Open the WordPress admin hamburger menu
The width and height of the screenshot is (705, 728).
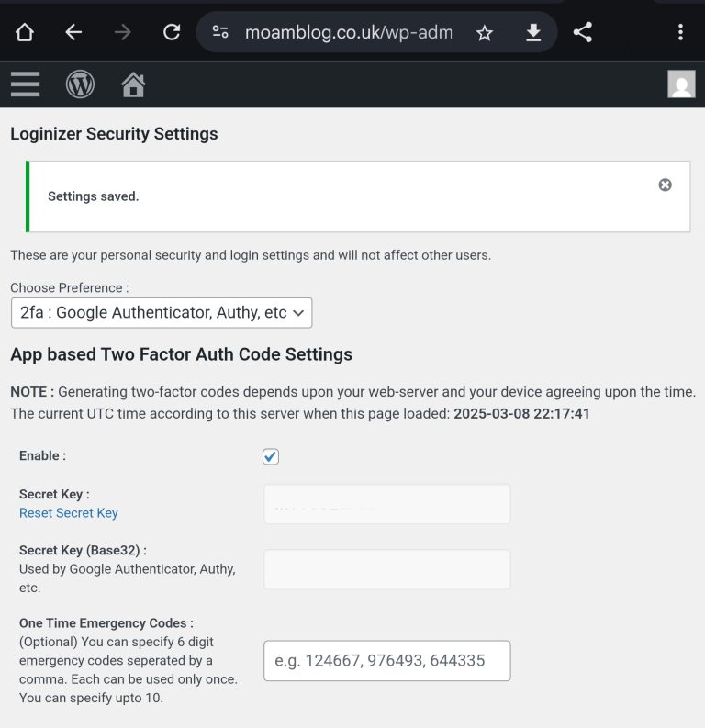(x=26, y=84)
